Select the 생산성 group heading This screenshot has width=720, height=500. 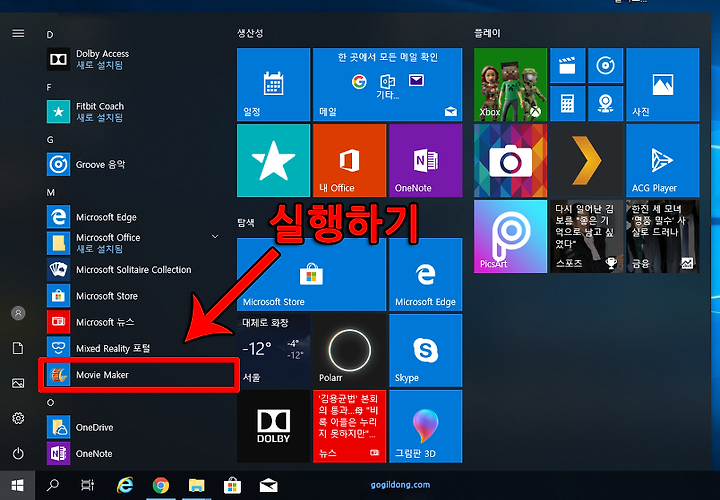click(x=250, y=33)
